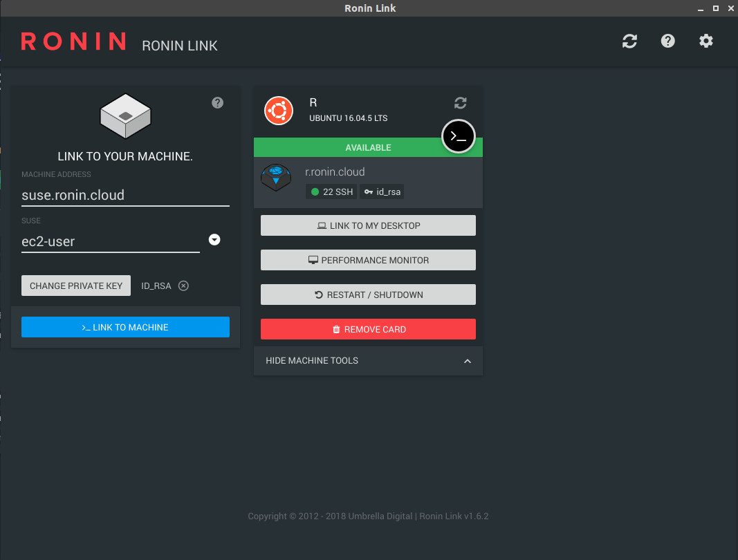This screenshot has width=738, height=560.
Task: Click the ec2-user username field
Action: coord(111,241)
